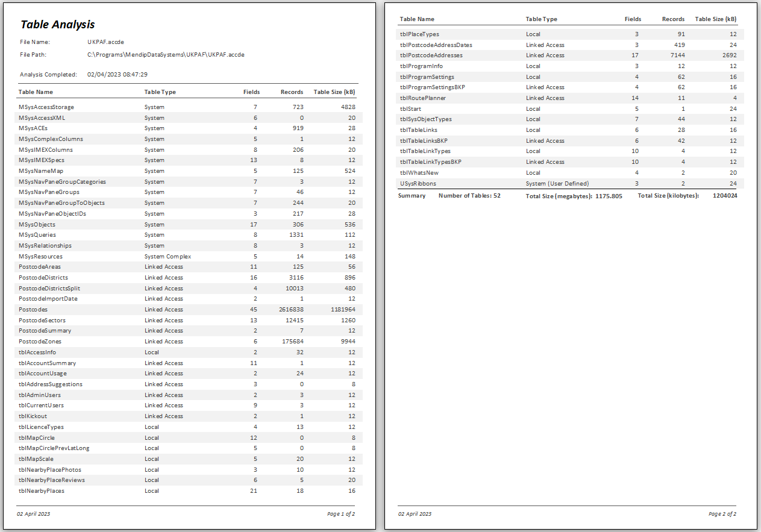Click tblPlaceTypes on page 2
The height and width of the screenshot is (532, 761).
(419, 34)
